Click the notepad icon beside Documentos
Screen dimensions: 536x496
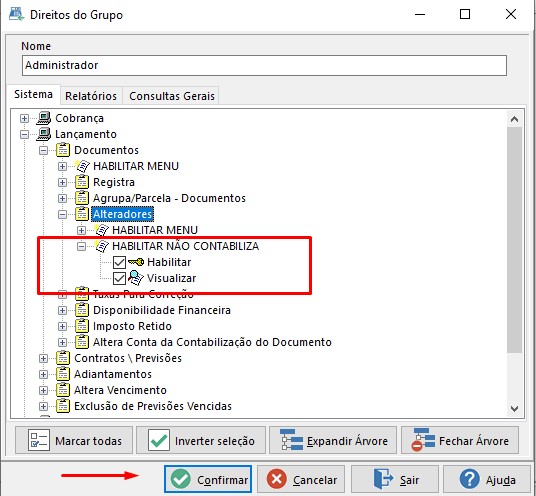point(63,150)
